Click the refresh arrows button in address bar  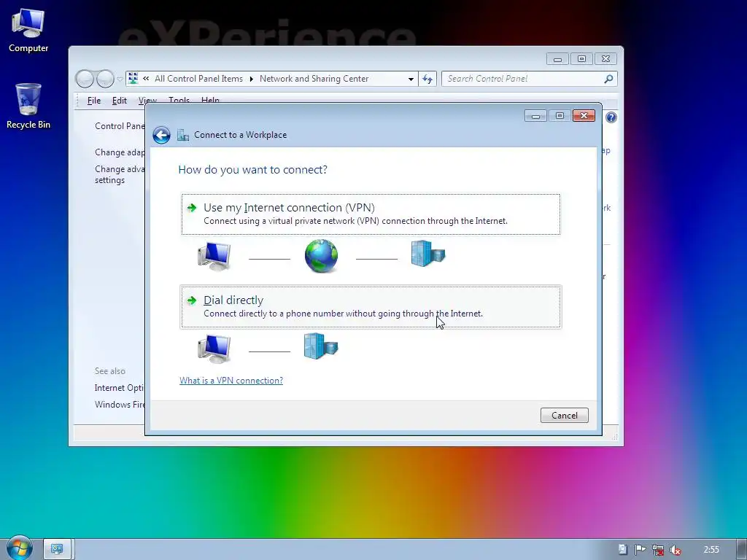(427, 79)
